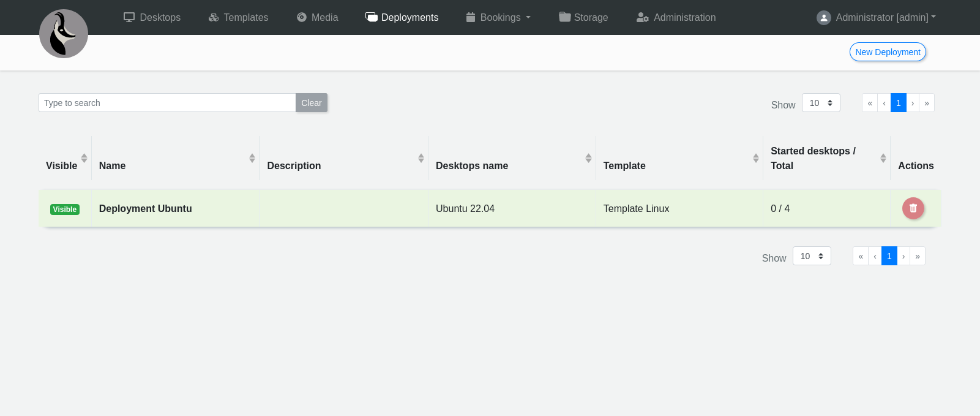The height and width of the screenshot is (416, 980).
Task: Sort table by Template column arrows
Action: pyautogui.click(x=756, y=158)
